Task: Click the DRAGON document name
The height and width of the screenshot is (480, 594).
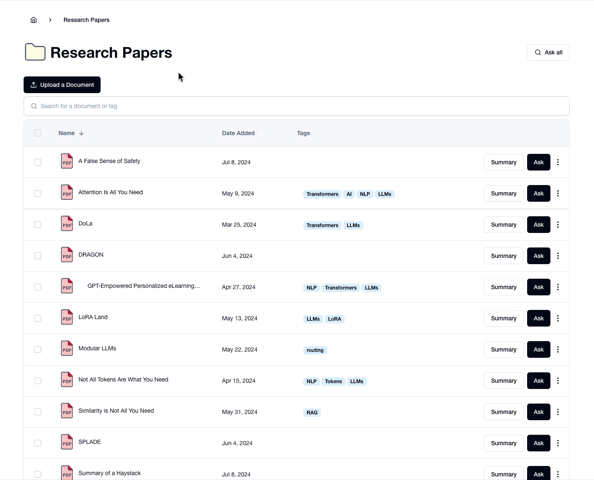Action: (91, 255)
